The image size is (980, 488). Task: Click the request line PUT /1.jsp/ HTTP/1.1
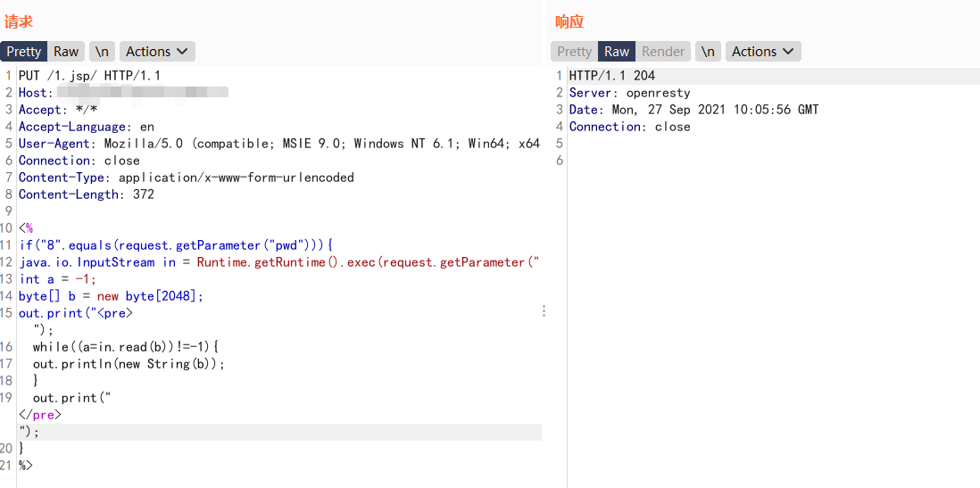90,76
